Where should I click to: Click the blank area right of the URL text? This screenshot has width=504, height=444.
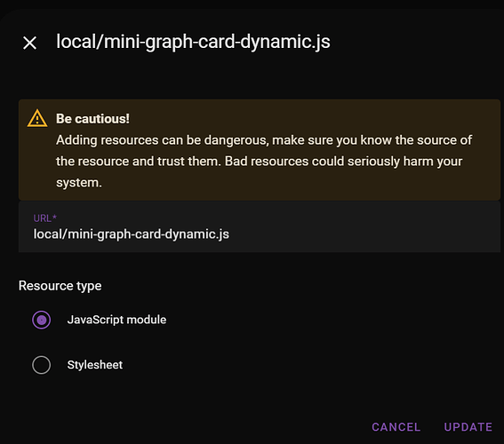coord(364,234)
